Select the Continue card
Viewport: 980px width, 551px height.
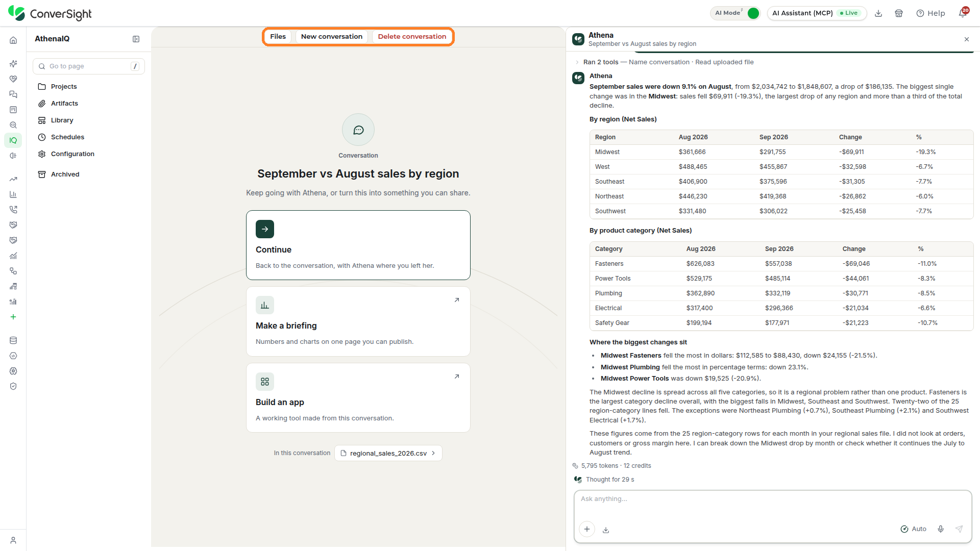(x=358, y=245)
